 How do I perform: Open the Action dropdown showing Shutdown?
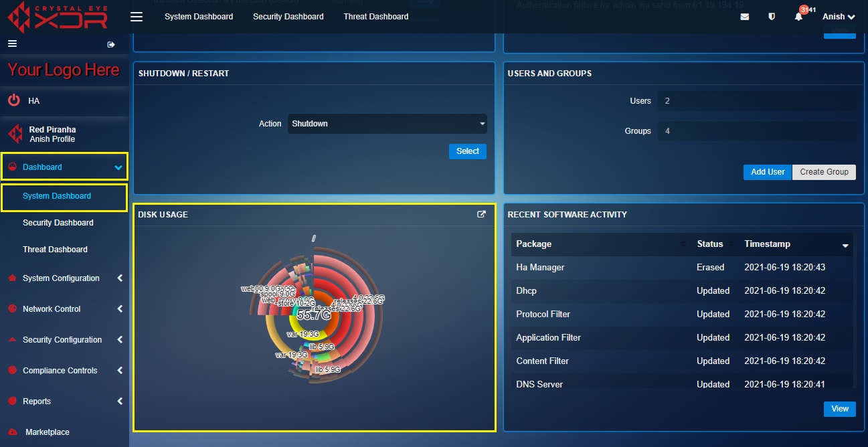tap(387, 124)
